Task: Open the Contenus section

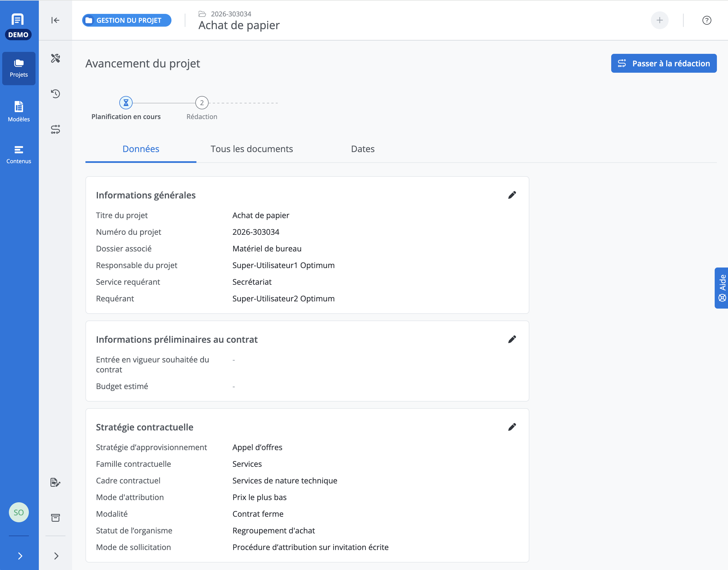Action: point(19,155)
